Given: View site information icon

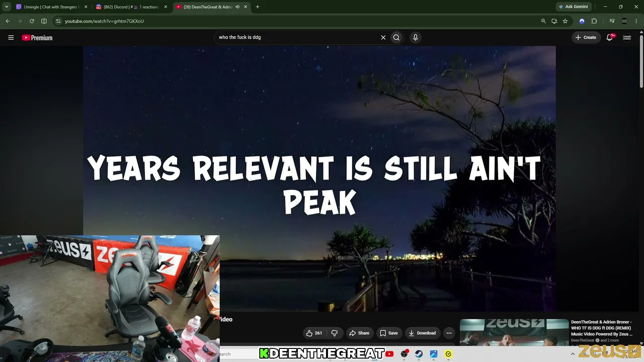Looking at the screenshot, I should (x=58, y=21).
